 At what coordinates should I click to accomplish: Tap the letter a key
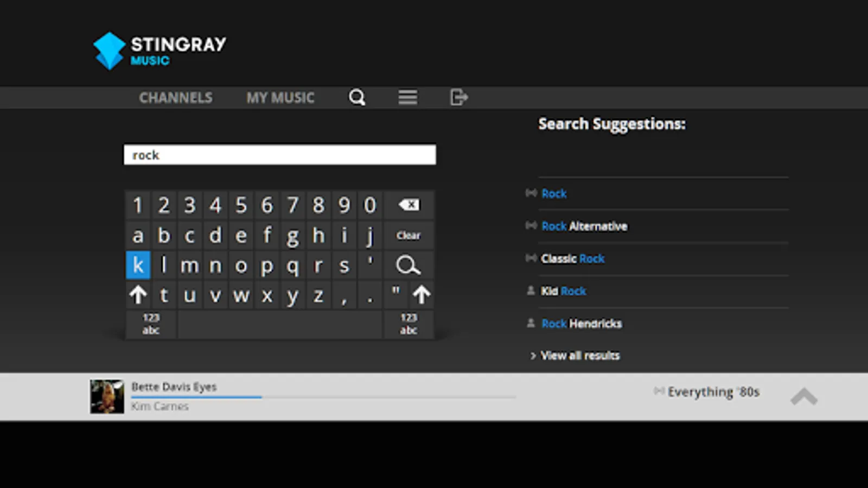click(x=138, y=235)
